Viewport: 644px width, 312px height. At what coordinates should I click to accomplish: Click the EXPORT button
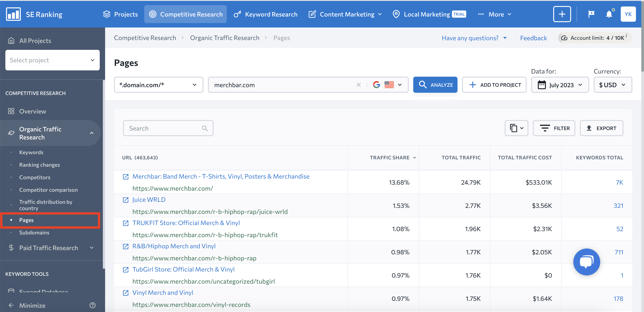coord(601,128)
